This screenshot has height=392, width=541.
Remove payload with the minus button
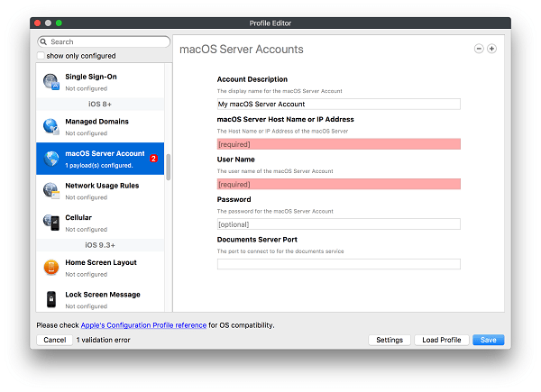tap(479, 49)
